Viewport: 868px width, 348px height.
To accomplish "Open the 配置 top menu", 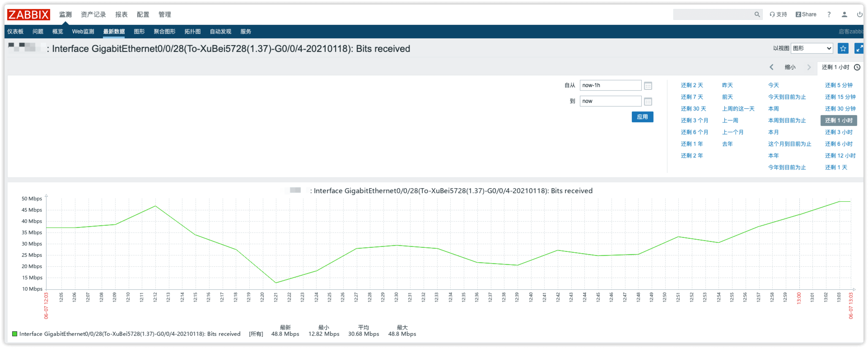I will [143, 14].
